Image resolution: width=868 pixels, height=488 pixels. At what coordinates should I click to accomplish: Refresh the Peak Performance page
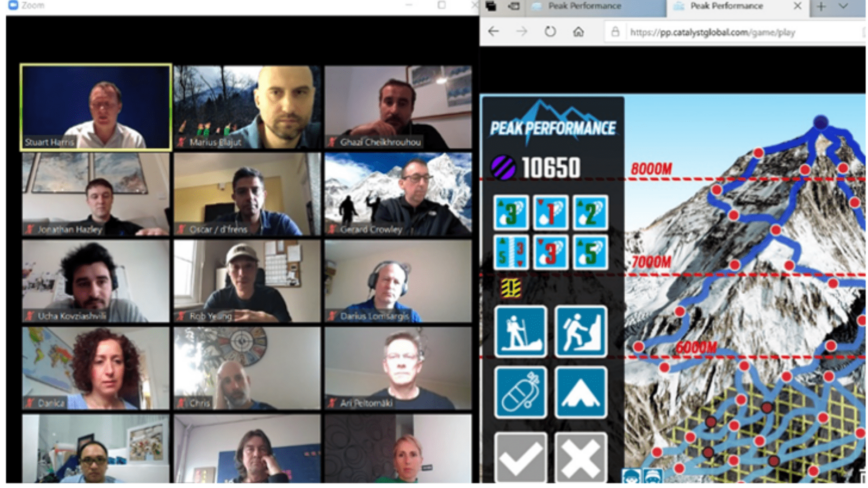pos(550,32)
